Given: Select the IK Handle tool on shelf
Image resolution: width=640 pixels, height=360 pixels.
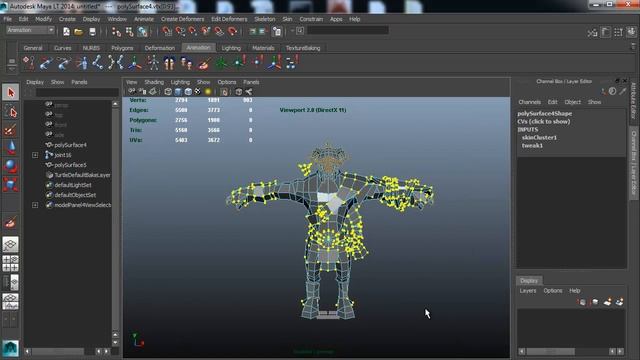Looking at the screenshot, I should (x=46, y=63).
